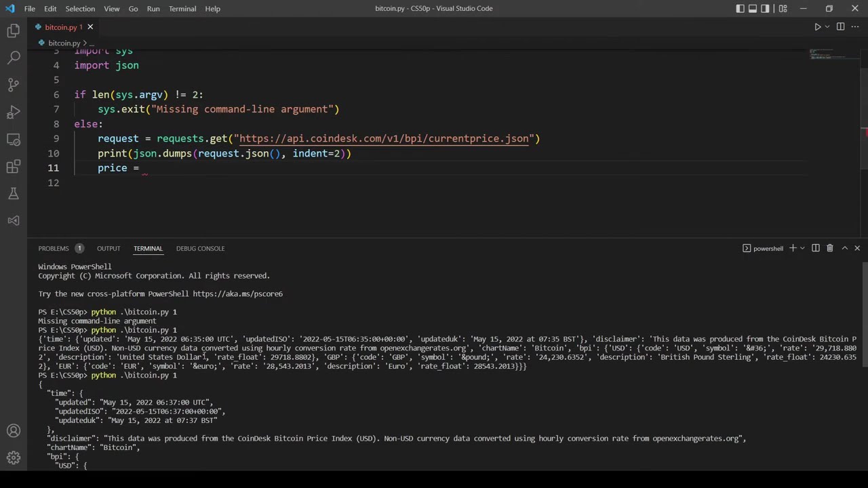Open the Extensions view
This screenshot has height=488, width=868.
point(14,166)
